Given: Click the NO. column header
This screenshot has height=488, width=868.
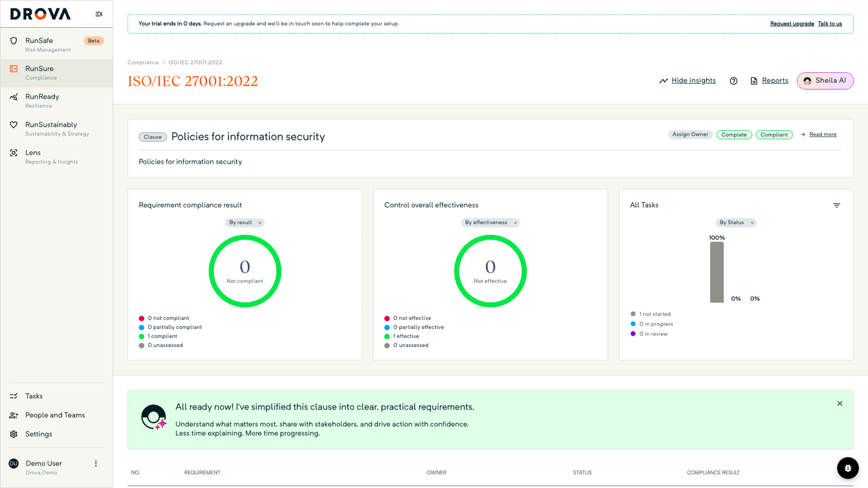Looking at the screenshot, I should pos(136,473).
